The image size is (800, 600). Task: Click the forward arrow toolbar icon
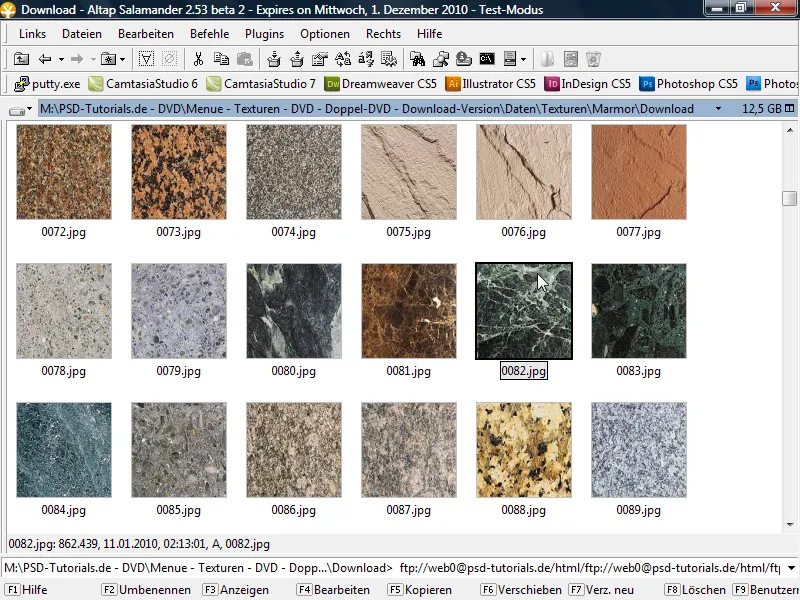point(77,59)
